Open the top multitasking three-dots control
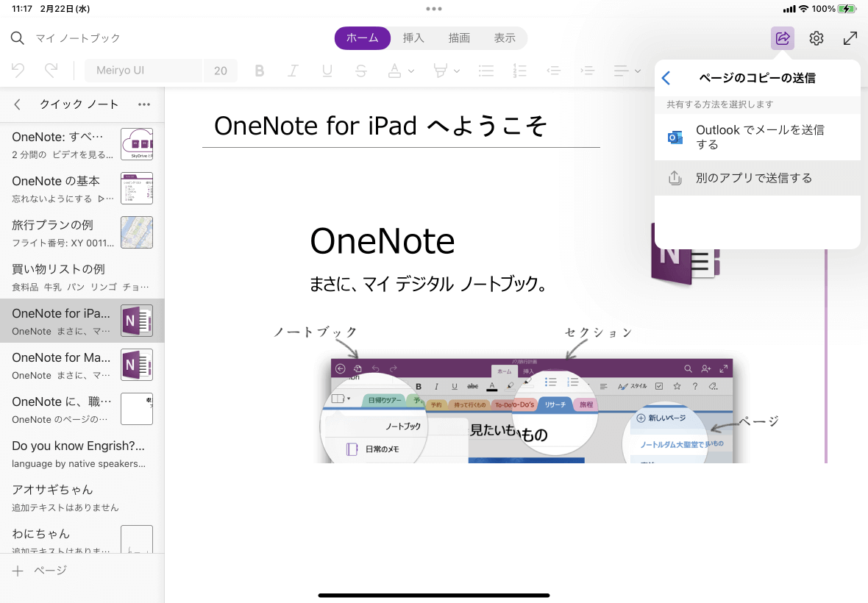The height and width of the screenshot is (603, 868). pos(434,9)
